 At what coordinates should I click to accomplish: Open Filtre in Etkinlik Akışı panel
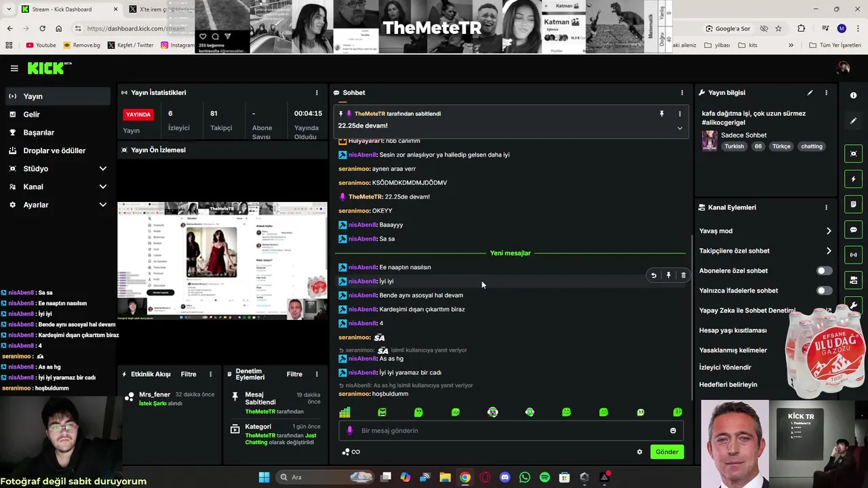click(189, 374)
